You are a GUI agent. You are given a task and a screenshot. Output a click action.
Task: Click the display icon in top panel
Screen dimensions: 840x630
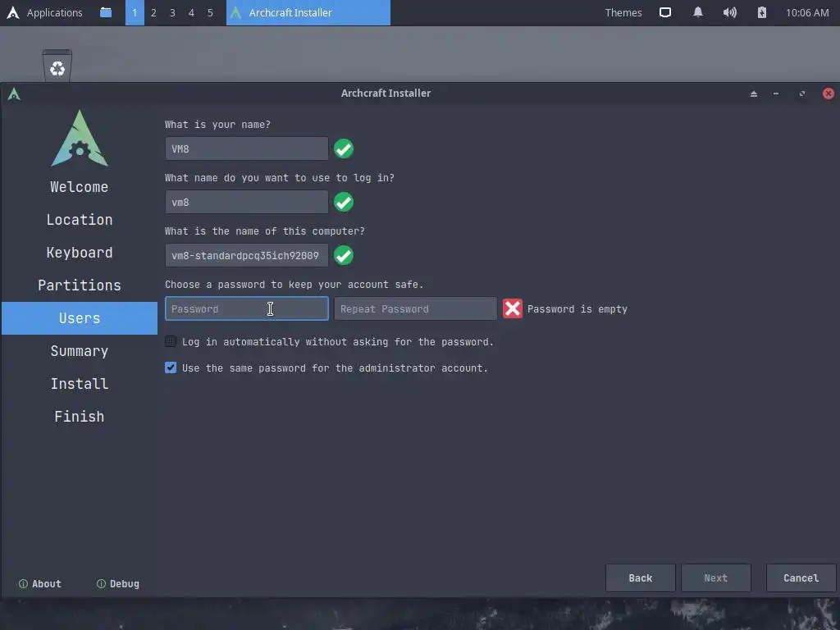point(664,12)
